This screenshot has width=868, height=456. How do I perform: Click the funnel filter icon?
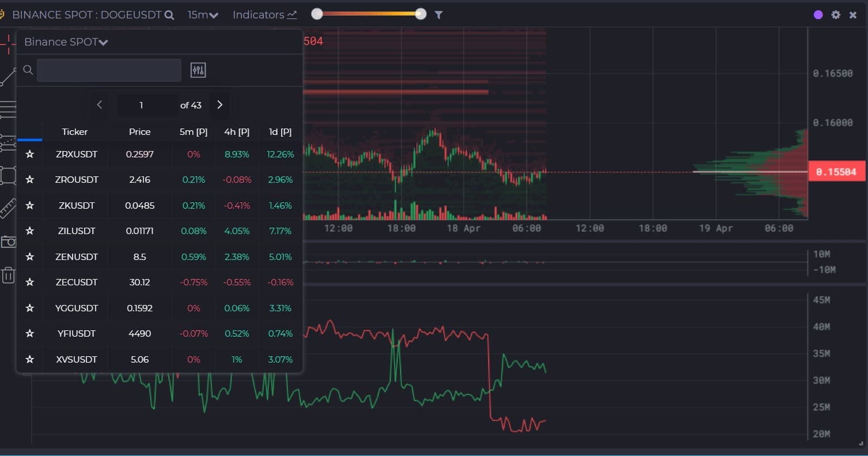pyautogui.click(x=438, y=15)
